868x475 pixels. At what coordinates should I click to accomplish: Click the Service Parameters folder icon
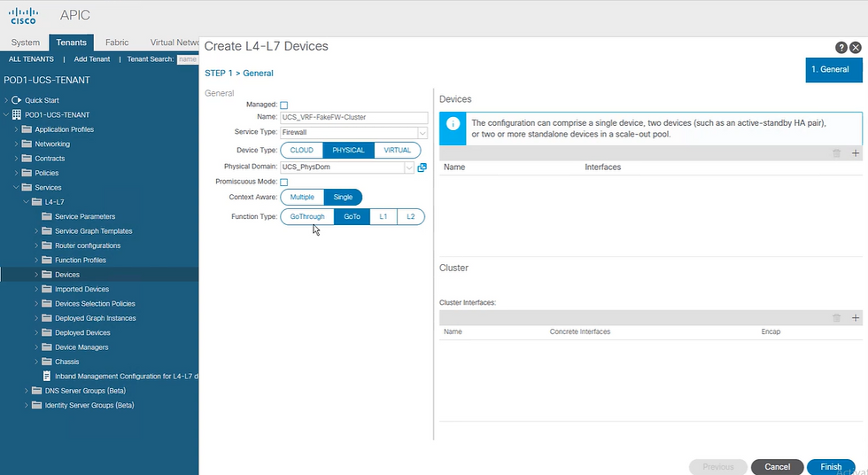46,216
